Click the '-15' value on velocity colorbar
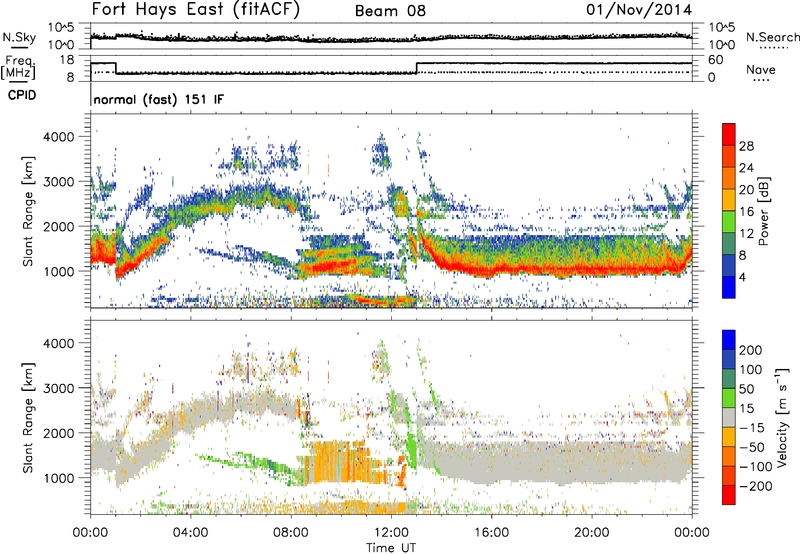 752,428
